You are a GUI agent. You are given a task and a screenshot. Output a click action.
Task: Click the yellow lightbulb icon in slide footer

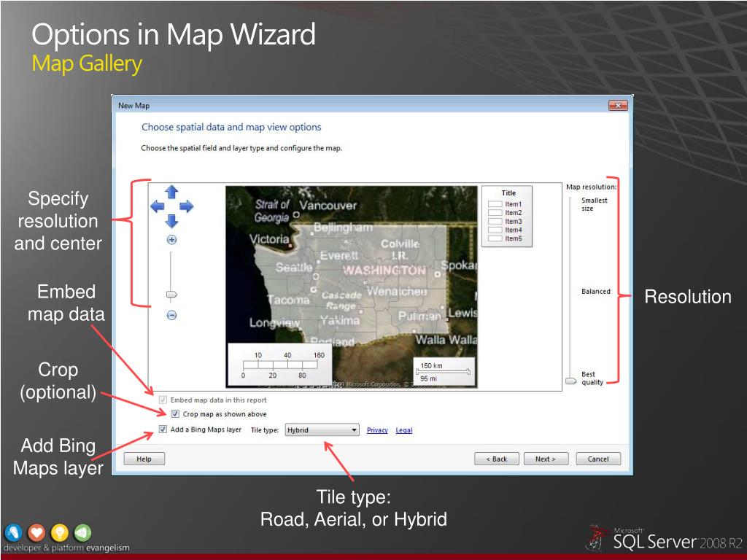pyautogui.click(x=60, y=533)
